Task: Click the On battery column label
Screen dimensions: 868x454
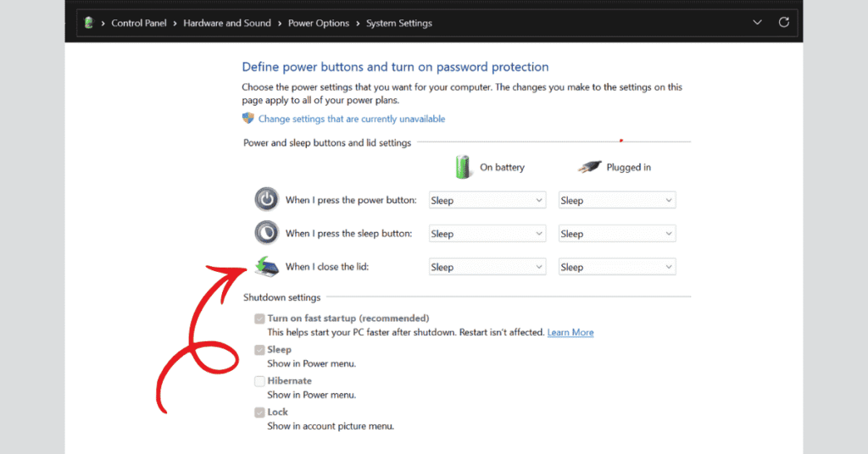Action: click(x=502, y=167)
